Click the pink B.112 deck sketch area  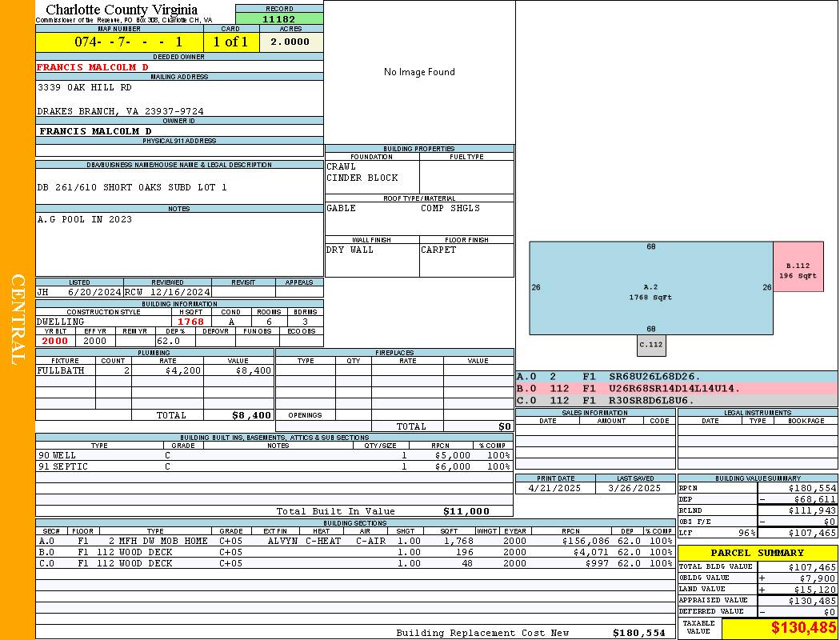pyautogui.click(x=798, y=267)
